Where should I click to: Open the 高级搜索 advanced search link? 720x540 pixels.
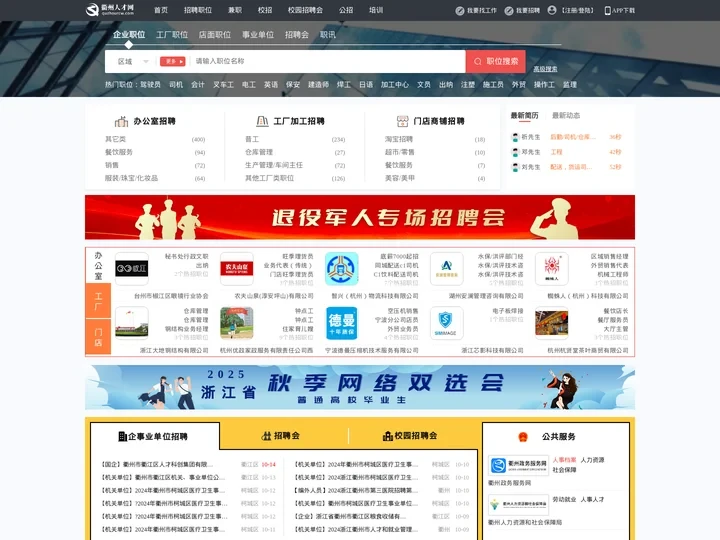pyautogui.click(x=545, y=69)
